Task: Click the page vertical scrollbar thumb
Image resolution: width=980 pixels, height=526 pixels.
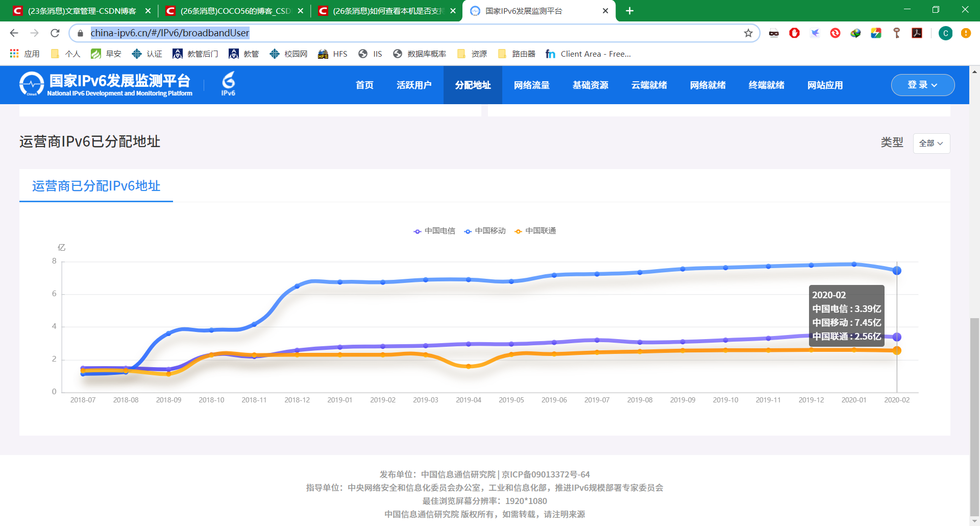Action: [x=974, y=417]
